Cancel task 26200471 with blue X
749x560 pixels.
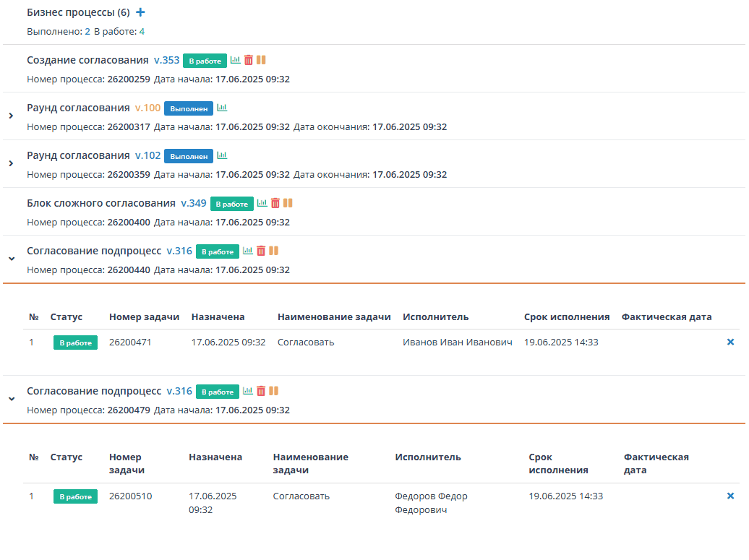coord(730,342)
